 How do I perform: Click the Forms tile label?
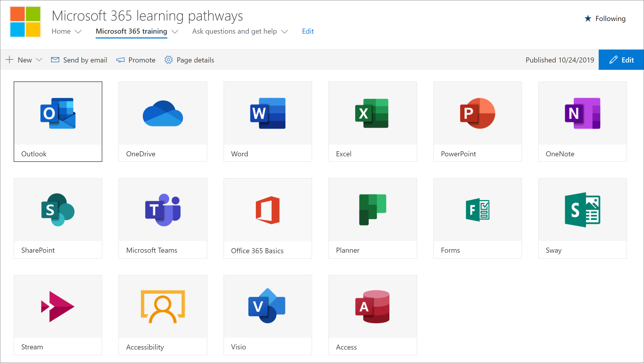450,250
